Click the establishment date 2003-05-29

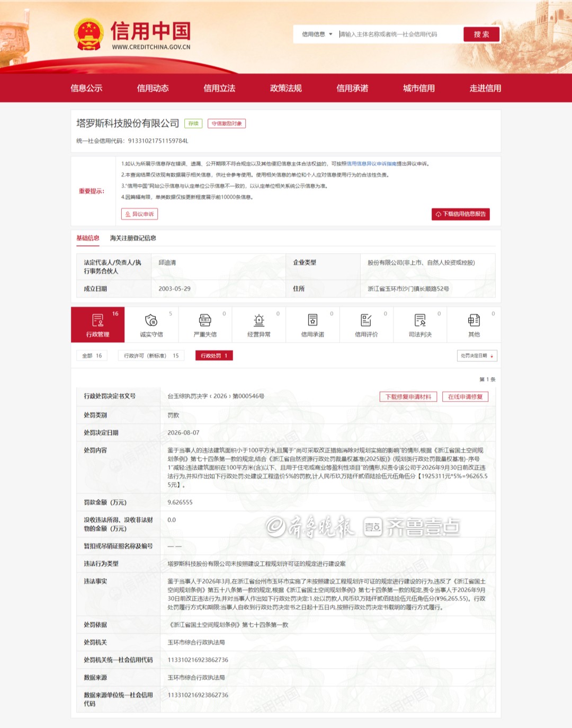[x=174, y=289]
